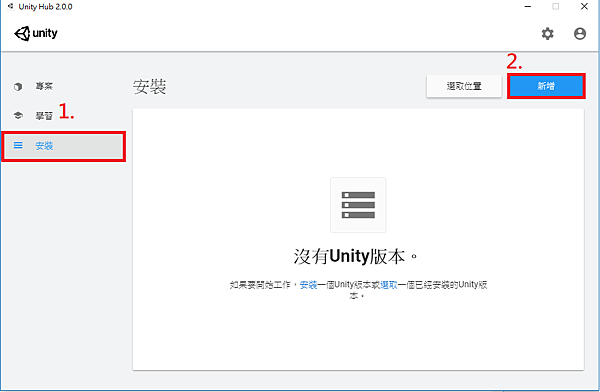This screenshot has width=600, height=392.
Task: Open the account profile icon
Action: pos(580,34)
